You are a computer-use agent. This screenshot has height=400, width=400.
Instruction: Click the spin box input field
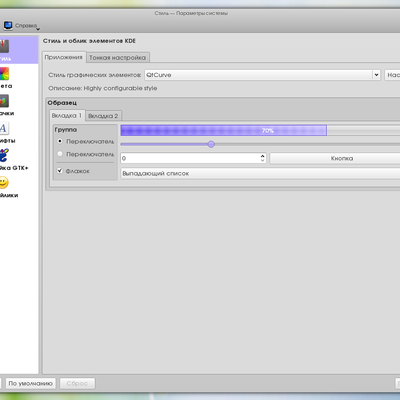(190, 158)
